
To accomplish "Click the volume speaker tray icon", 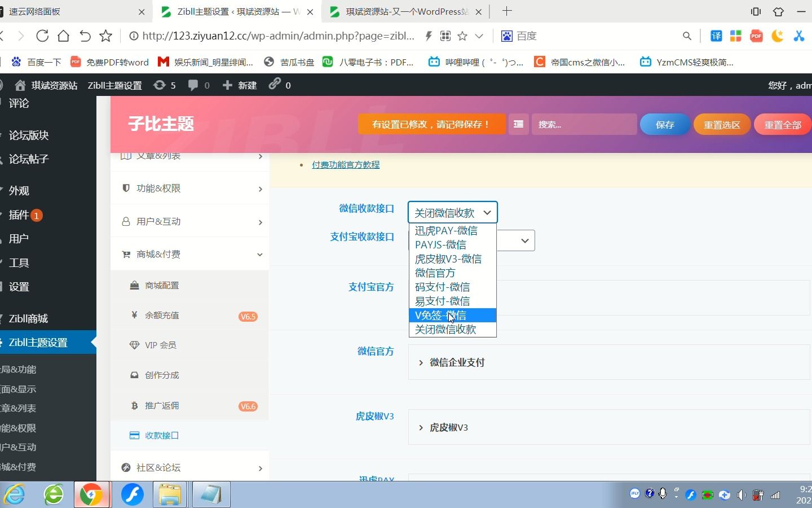I will tap(741, 496).
